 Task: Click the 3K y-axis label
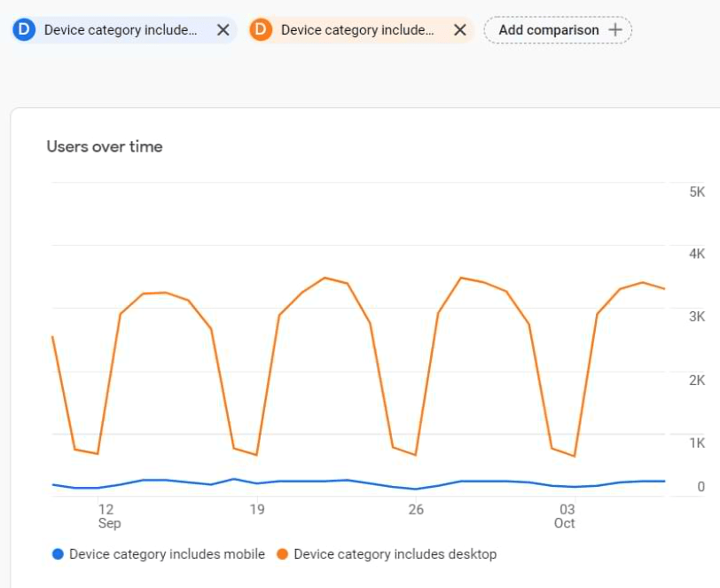point(696,318)
